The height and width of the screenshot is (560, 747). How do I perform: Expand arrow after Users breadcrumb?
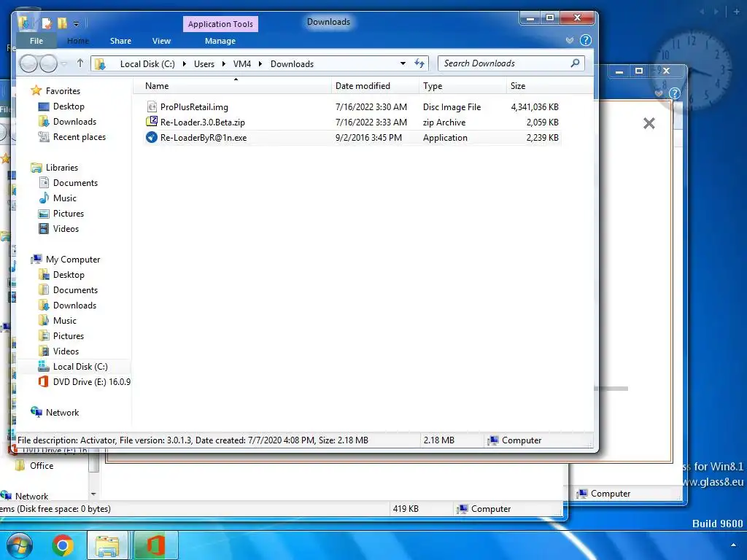pyautogui.click(x=223, y=64)
